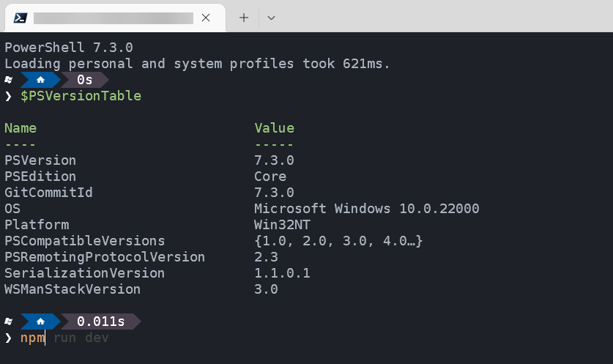Click the Win32NT value
The image size is (613, 364).
[x=282, y=225]
